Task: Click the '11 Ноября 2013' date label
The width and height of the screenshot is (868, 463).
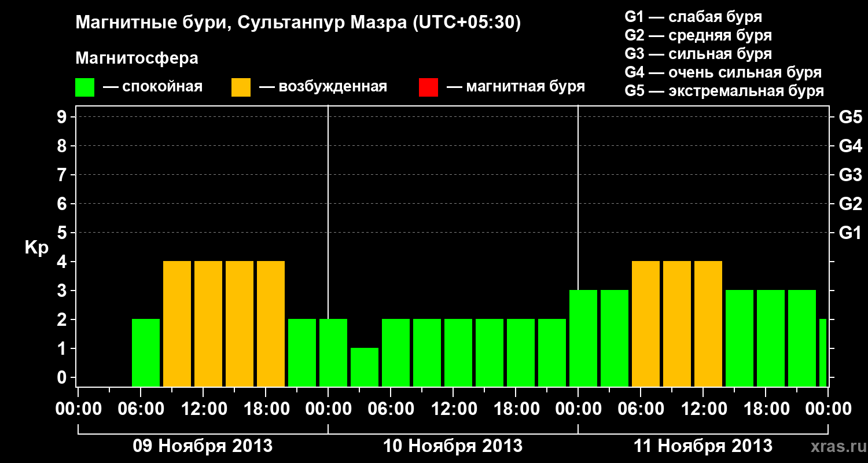Action: click(703, 446)
